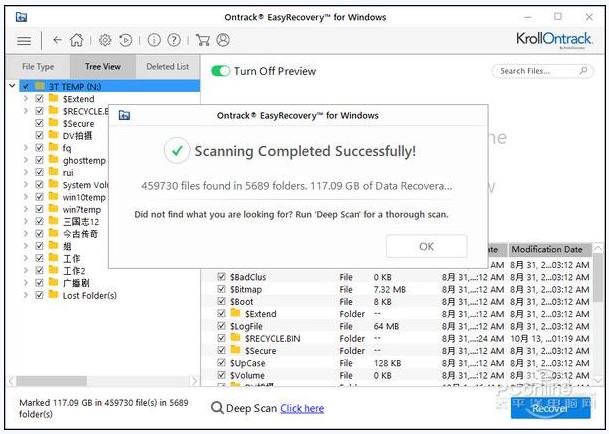Uncheck the 3T TEMP (N:) drive checkbox
Image resolution: width=609 pixels, height=434 pixels.
[26, 86]
